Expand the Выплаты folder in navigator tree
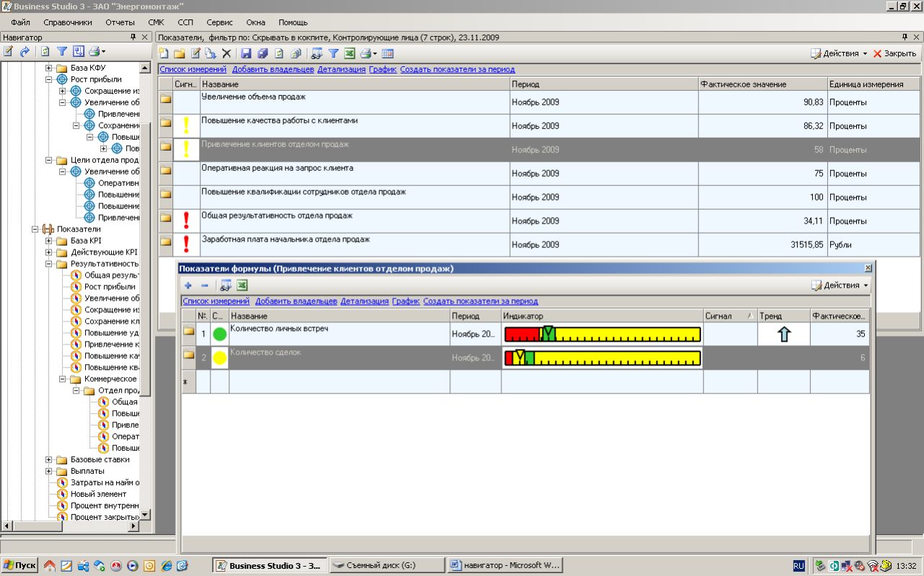Screen dimensions: 924x576 click(x=49, y=471)
